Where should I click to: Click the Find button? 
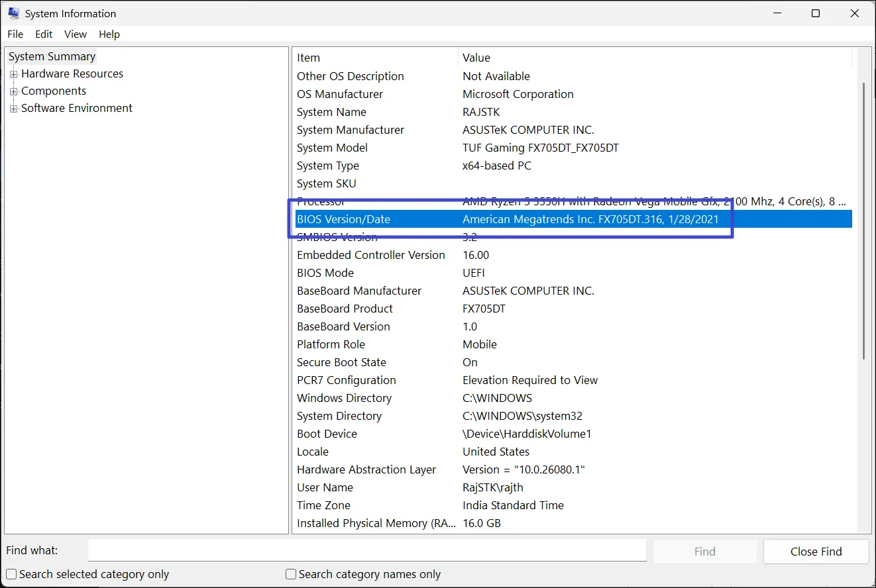[704, 552]
